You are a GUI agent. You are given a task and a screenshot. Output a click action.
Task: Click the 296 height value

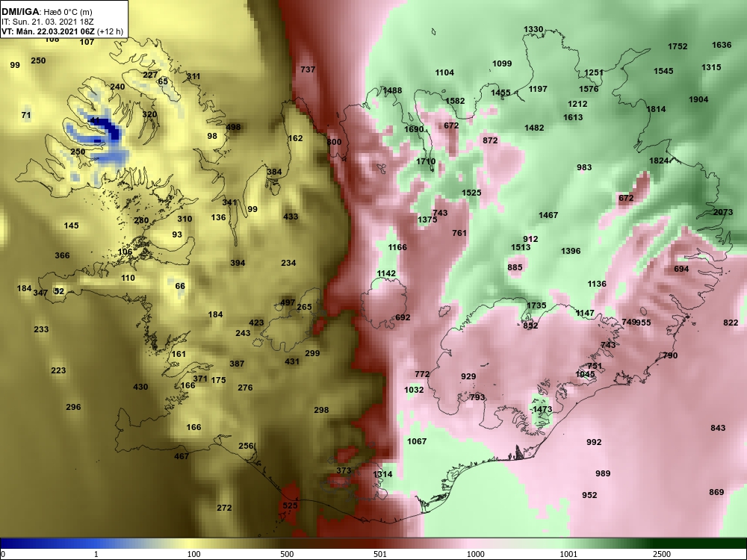(73, 407)
